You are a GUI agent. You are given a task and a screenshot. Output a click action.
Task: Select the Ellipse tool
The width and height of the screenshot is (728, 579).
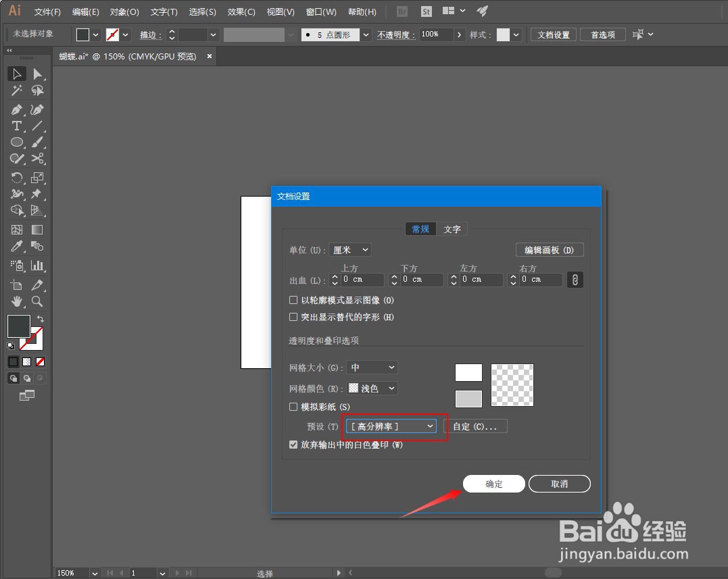[x=17, y=143]
